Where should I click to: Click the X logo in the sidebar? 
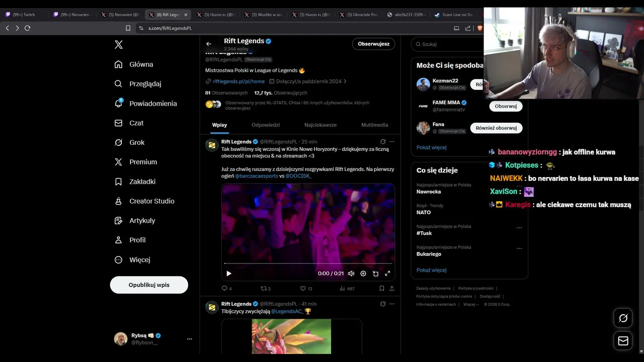click(x=119, y=45)
